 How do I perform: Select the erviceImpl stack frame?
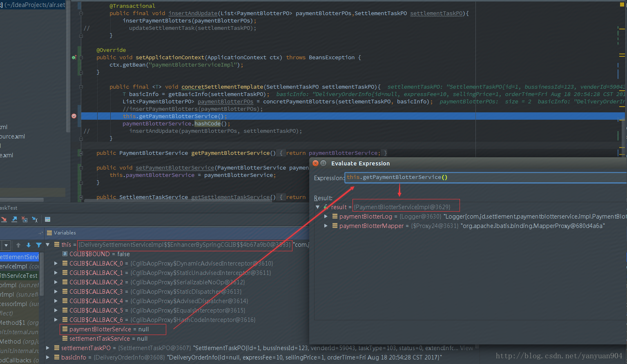20,266
